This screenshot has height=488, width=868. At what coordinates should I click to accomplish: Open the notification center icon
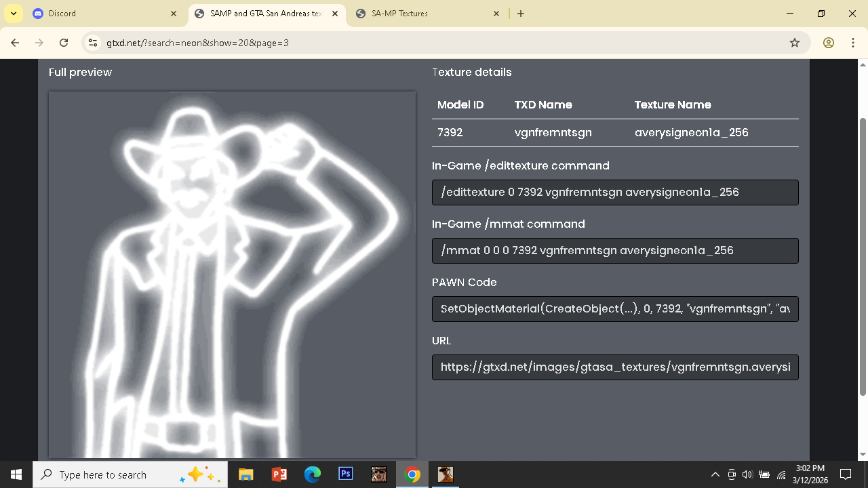coord(846,474)
